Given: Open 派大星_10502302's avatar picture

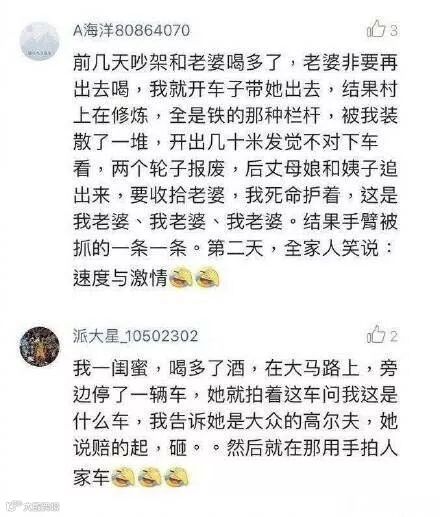Looking at the screenshot, I should pyautogui.click(x=40, y=347).
